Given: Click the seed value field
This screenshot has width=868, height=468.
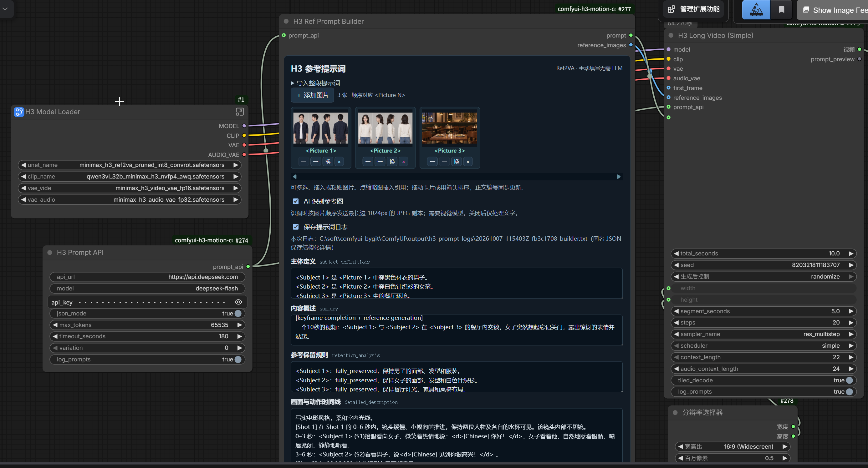Looking at the screenshot, I should click(763, 265).
